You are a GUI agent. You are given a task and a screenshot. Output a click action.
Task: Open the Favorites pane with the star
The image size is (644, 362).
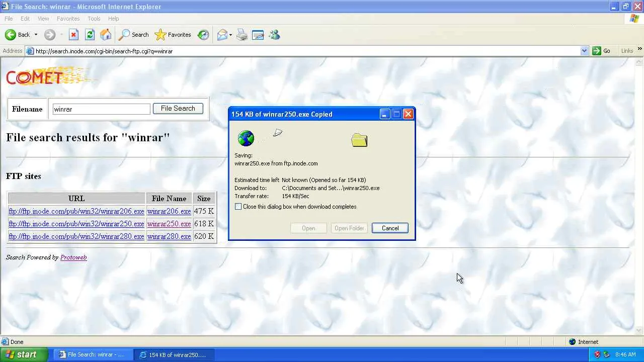[x=173, y=35]
